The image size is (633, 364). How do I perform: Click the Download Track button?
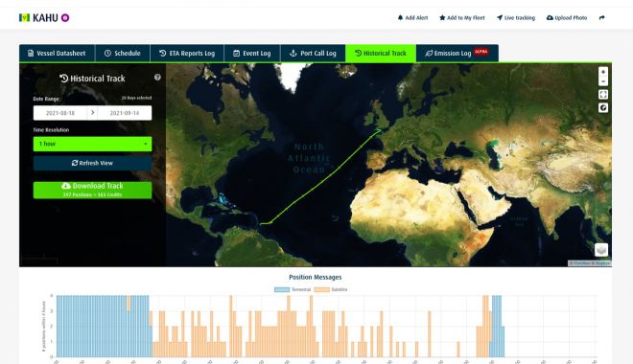pos(92,190)
